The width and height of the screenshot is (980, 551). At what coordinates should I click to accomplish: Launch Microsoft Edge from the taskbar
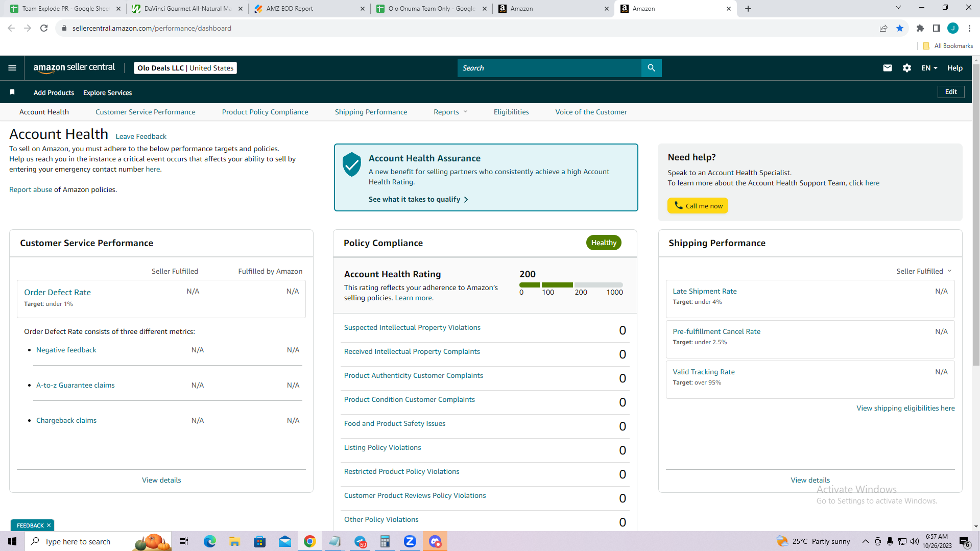tap(209, 541)
